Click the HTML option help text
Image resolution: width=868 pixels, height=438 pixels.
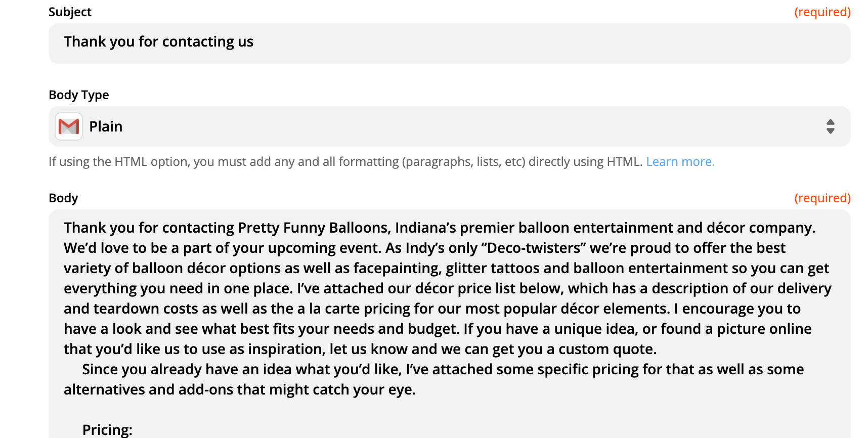click(346, 162)
